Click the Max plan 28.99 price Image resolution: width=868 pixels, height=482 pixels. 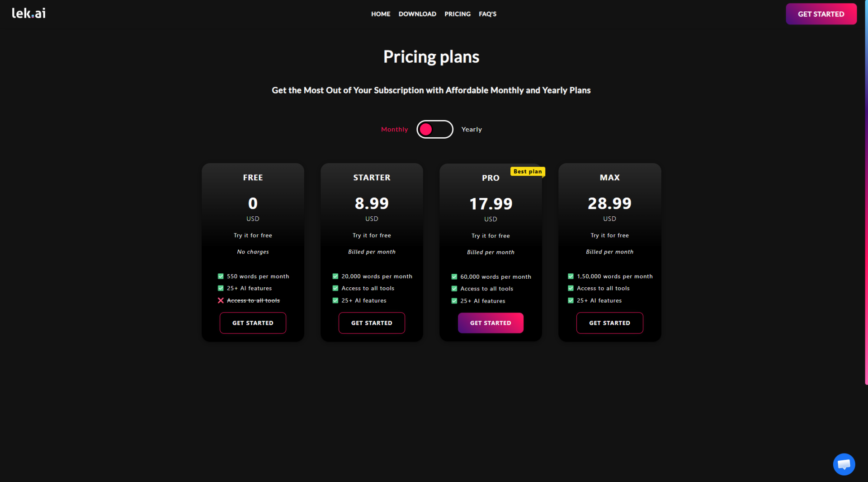pos(609,203)
